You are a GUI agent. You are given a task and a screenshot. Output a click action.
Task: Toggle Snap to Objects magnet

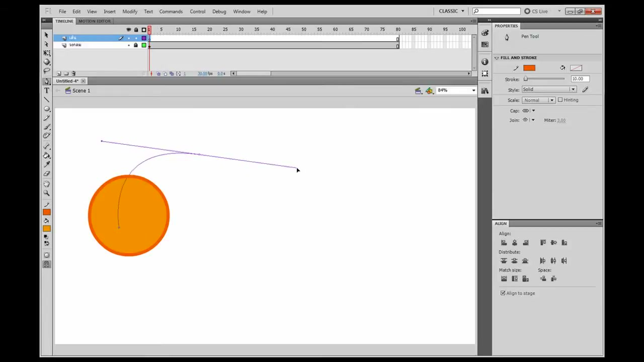pyautogui.click(x=46, y=264)
